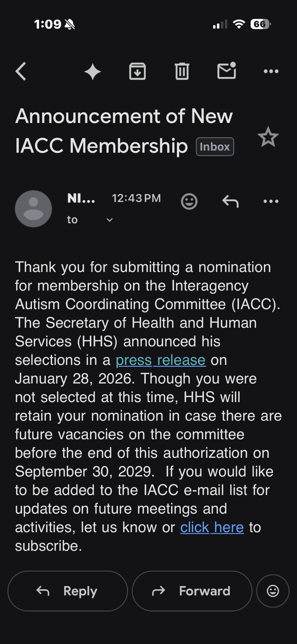Expand recipient details chevron
This screenshot has width=297, height=644.
pos(110,220)
